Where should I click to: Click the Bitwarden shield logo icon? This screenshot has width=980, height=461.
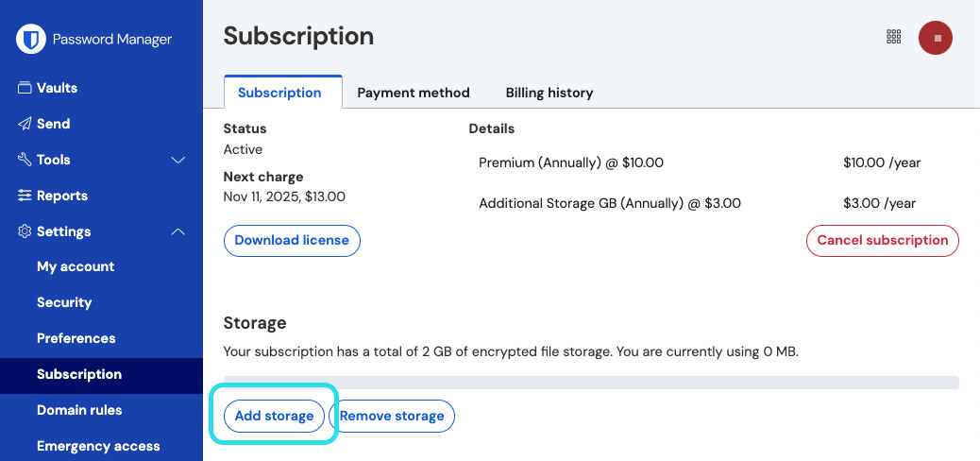pos(32,40)
